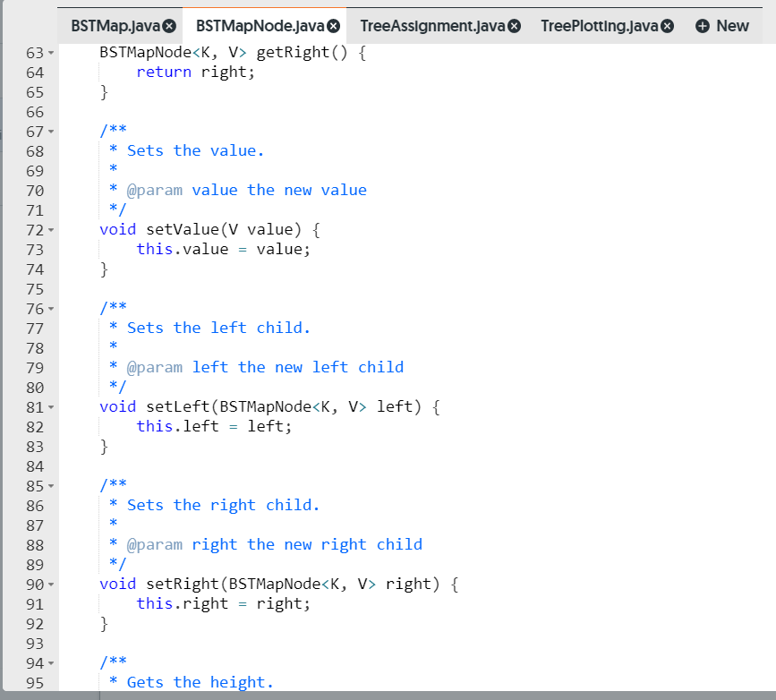Image resolution: width=776 pixels, height=700 pixels.
Task: Collapse the comment block at line 76
Action: (52, 308)
